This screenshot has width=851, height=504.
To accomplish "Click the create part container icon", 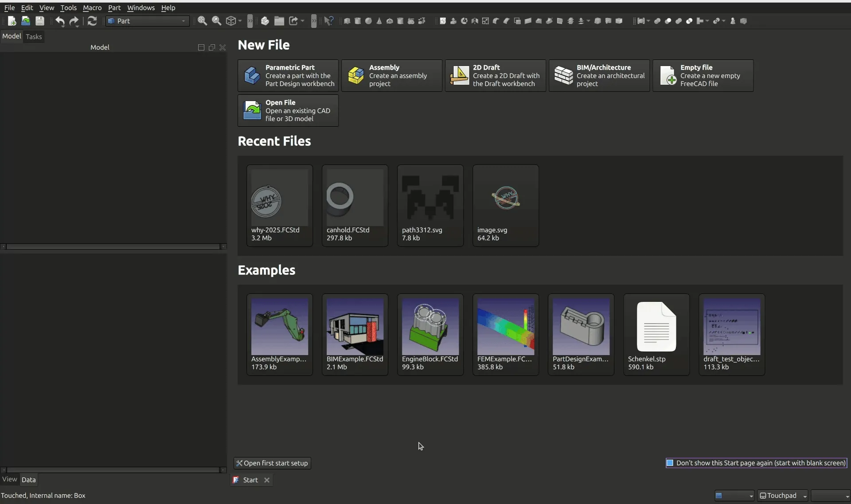I will click(x=265, y=21).
